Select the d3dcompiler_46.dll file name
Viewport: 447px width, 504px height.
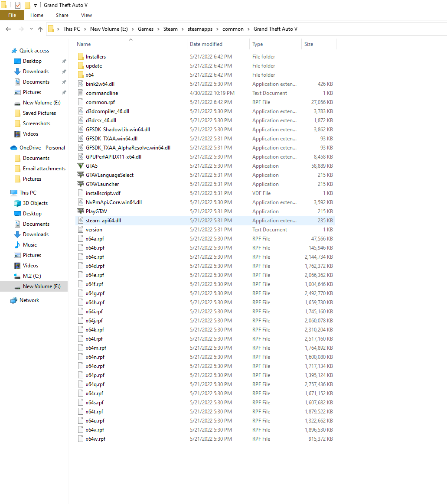[108, 111]
